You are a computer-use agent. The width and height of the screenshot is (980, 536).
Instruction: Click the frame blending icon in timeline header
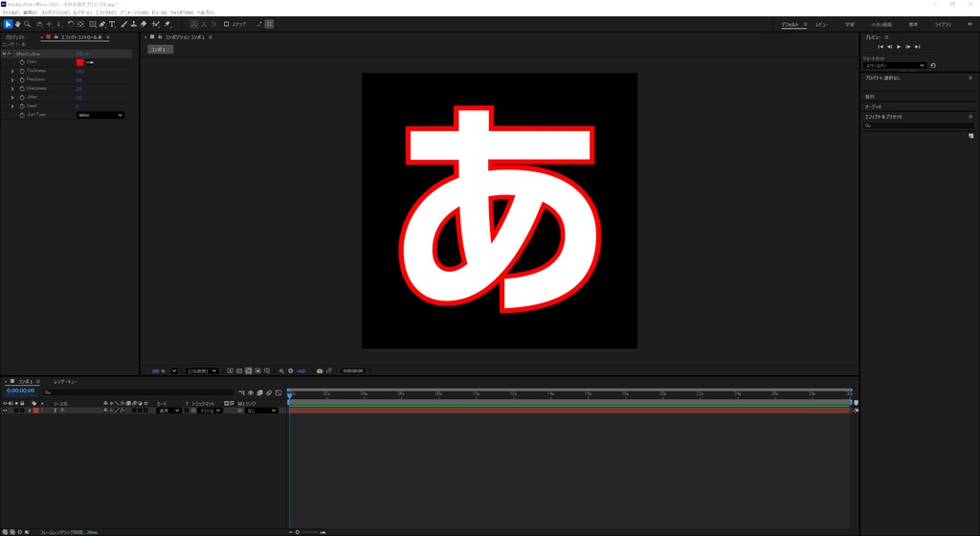click(x=260, y=393)
